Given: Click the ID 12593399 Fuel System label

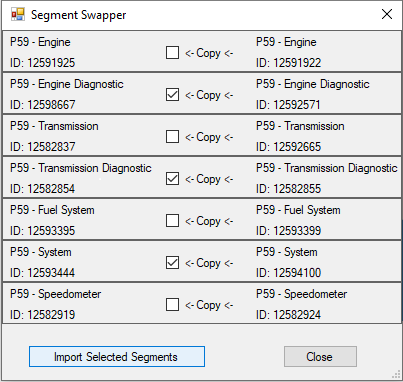Looking at the screenshot, I should click(x=289, y=231).
